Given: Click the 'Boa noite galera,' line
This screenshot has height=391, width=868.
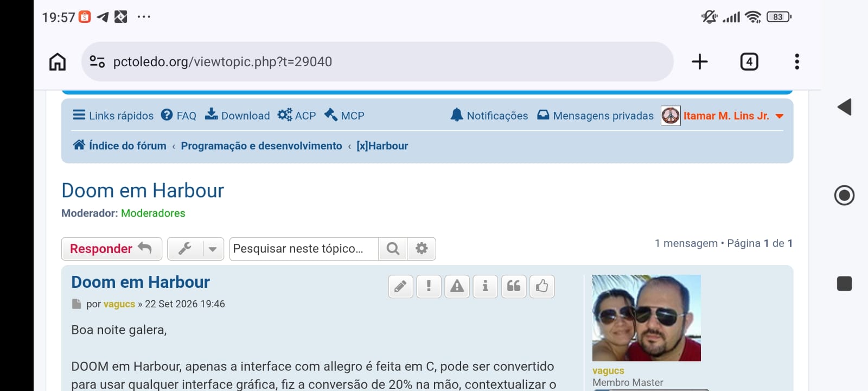Looking at the screenshot, I should pos(119,330).
